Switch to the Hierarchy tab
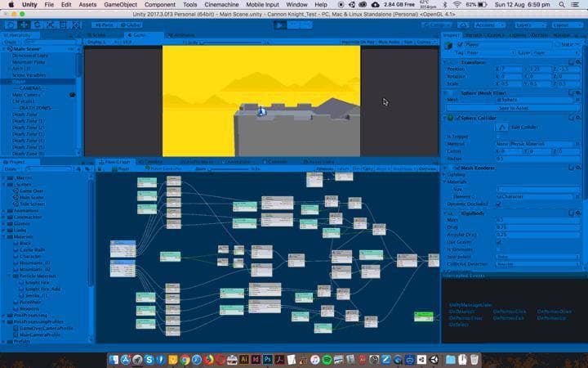Screen dimensions: 588x368 pyautogui.click(x=20, y=35)
